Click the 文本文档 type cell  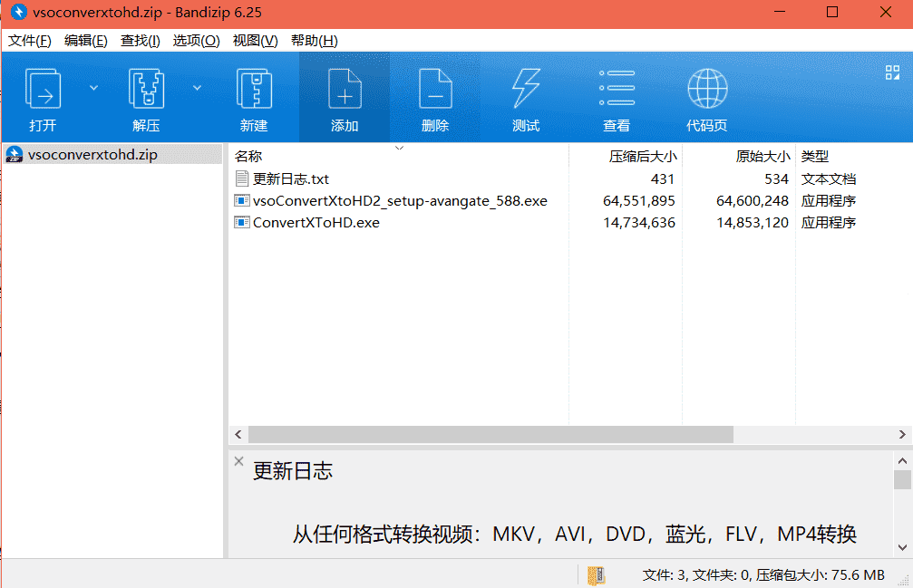tap(828, 179)
